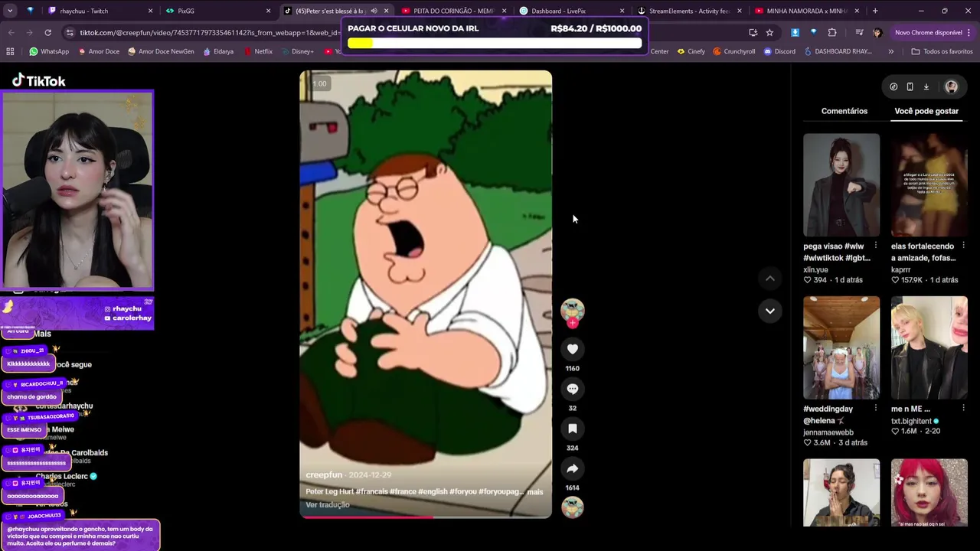The height and width of the screenshot is (551, 980).
Task: Click the 1.00 playback speed badge
Action: 319,83
